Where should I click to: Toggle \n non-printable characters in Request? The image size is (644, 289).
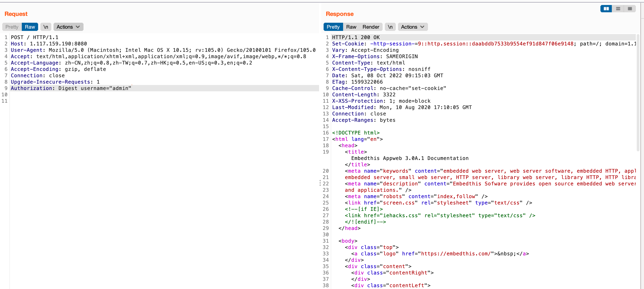tap(46, 27)
